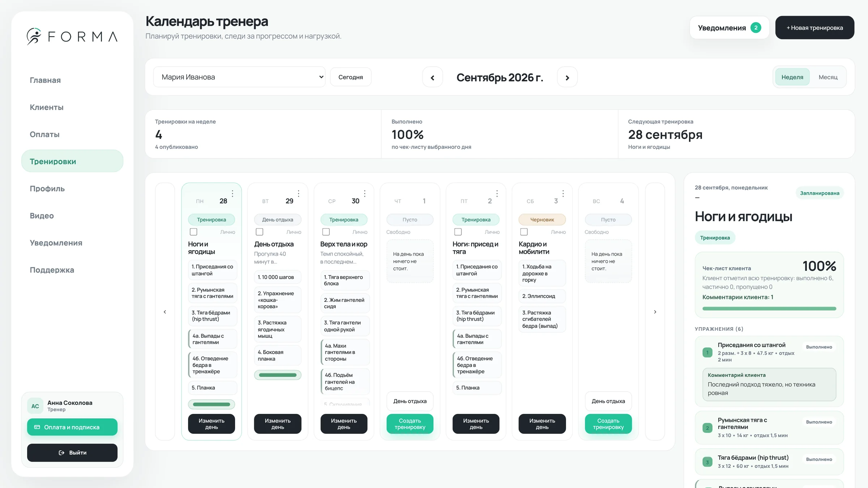This screenshot has width=868, height=488.
Task: Click exercise number 3 badge
Action: point(707,462)
